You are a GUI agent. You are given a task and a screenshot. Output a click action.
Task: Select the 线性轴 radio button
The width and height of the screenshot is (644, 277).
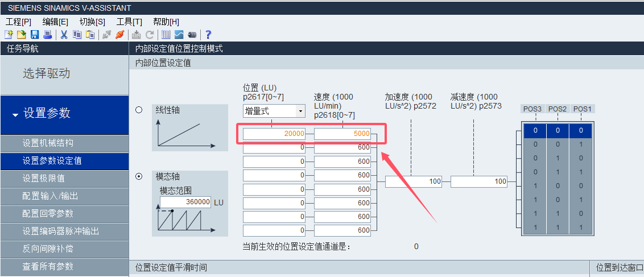pos(139,110)
